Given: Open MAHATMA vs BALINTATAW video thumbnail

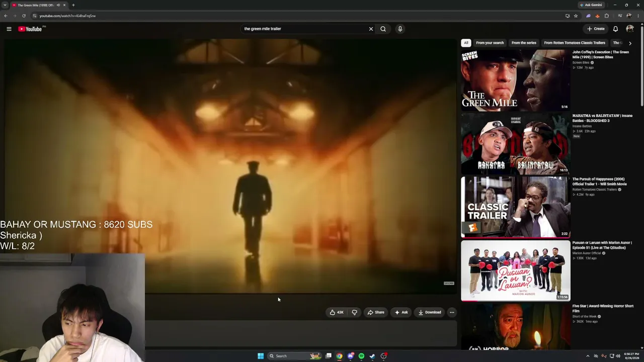Looking at the screenshot, I should tap(516, 143).
